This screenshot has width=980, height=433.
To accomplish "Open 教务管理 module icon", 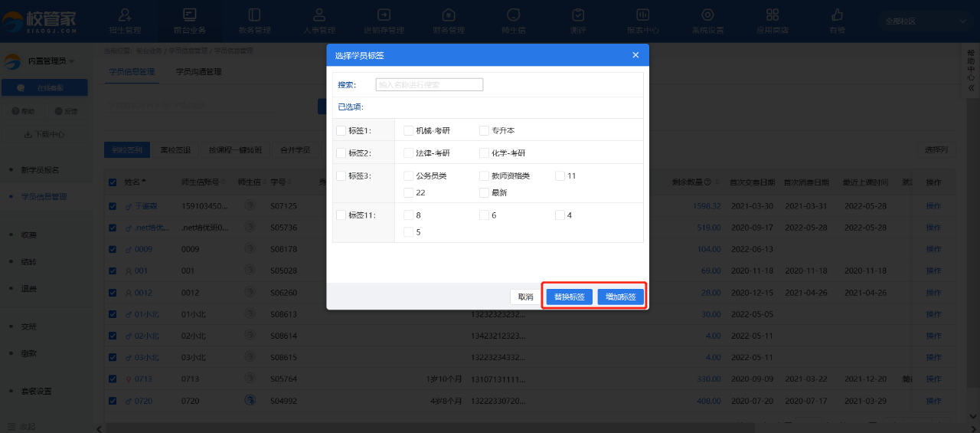I will click(x=254, y=15).
